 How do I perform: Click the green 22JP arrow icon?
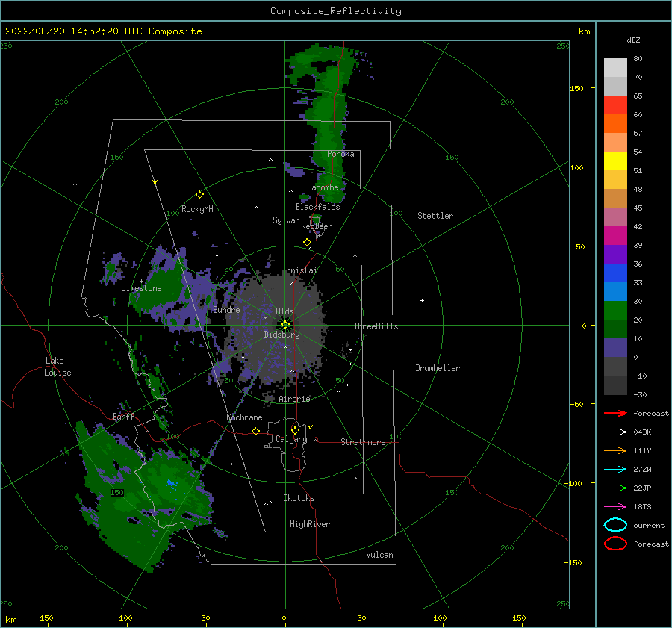pyautogui.click(x=615, y=488)
